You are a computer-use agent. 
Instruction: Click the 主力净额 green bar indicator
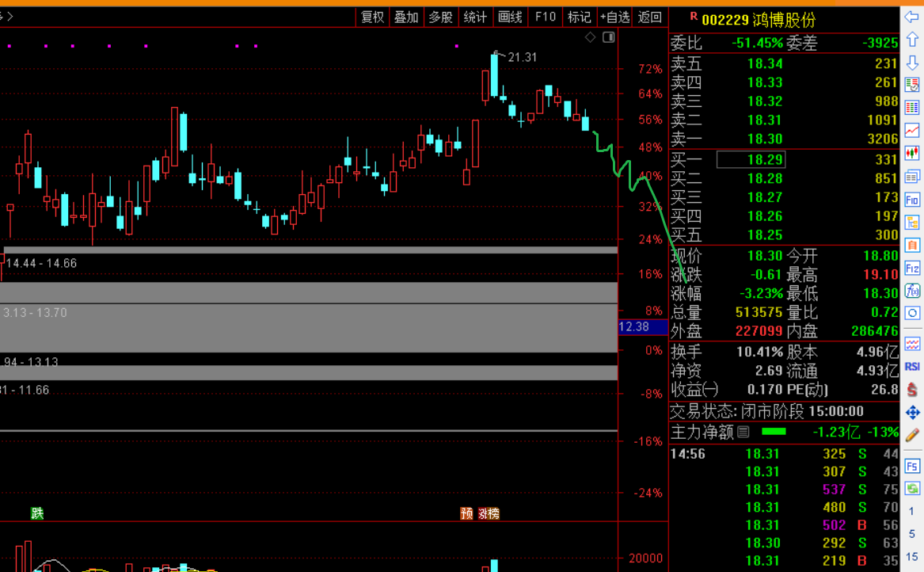point(774,432)
